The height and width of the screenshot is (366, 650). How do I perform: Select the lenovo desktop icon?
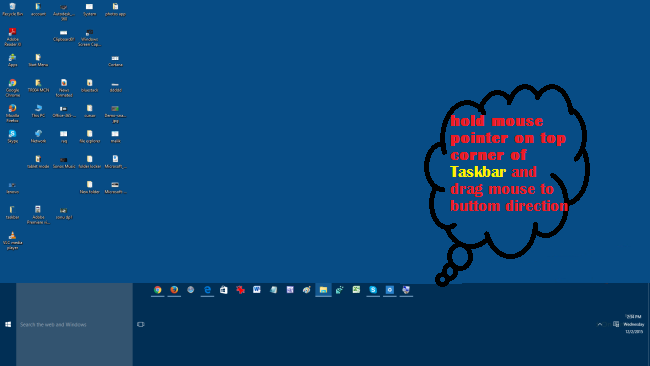tap(12, 187)
